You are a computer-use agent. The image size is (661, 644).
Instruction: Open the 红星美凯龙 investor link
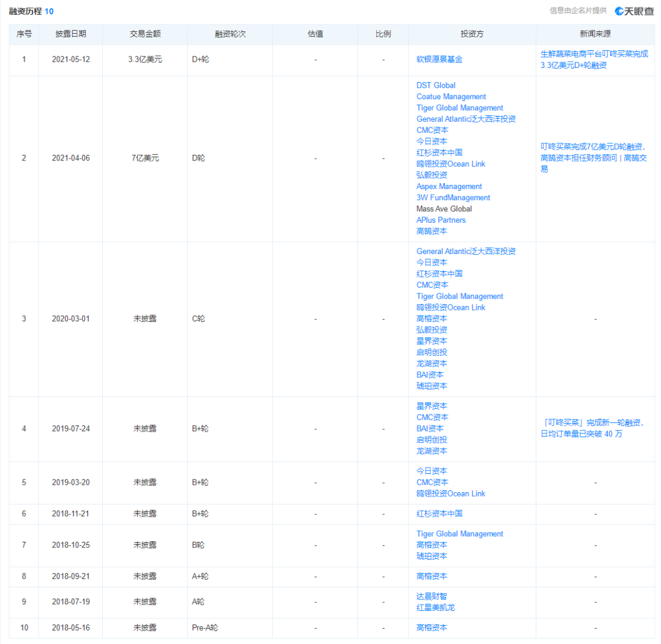[x=436, y=608]
